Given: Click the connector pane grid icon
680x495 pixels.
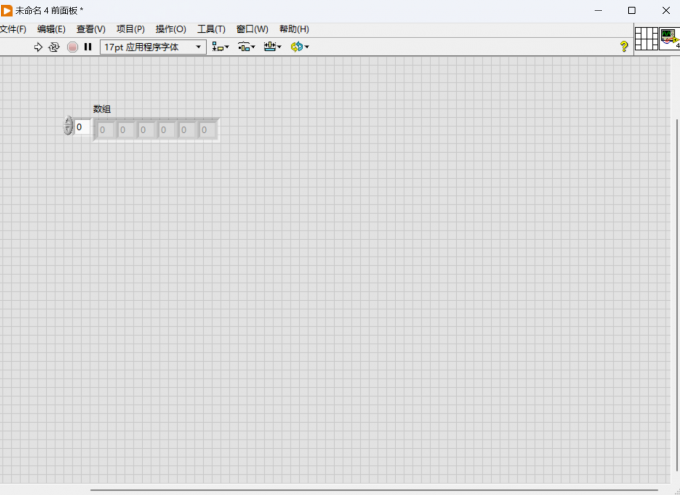Looking at the screenshot, I should click(647, 39).
